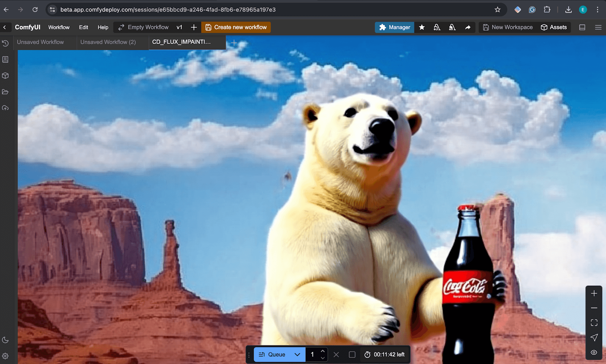Viewport: 606px width, 364px height.
Task: Click the session timer 00:11:42 left
Action: tap(385, 355)
